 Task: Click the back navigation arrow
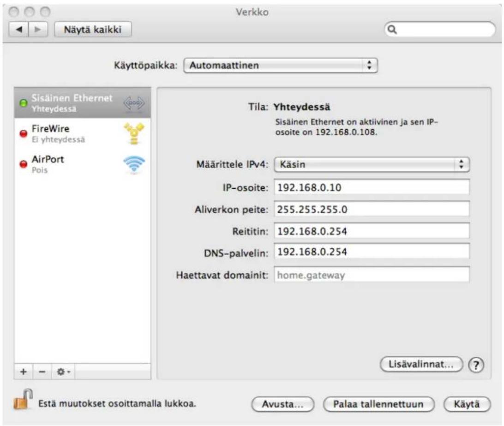(19, 30)
